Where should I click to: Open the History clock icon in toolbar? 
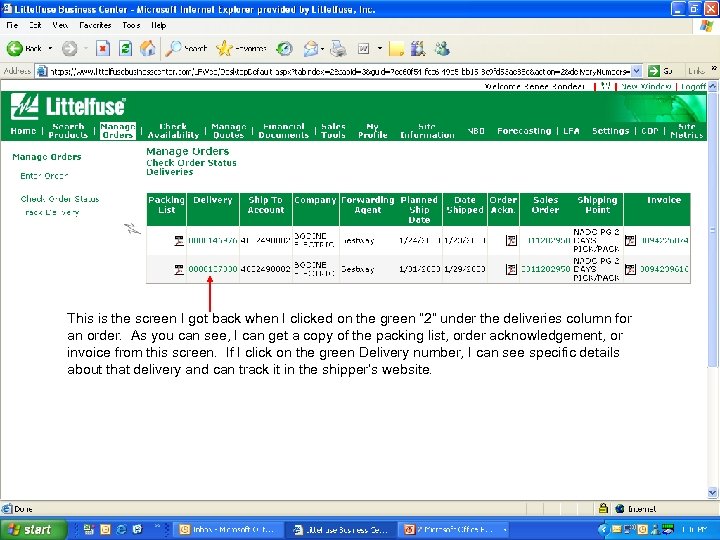[x=285, y=48]
